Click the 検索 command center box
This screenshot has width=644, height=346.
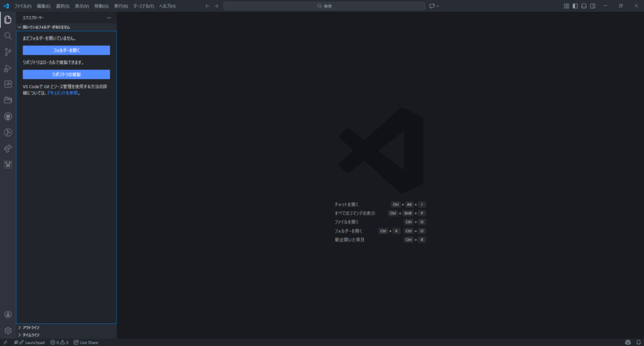(x=324, y=6)
